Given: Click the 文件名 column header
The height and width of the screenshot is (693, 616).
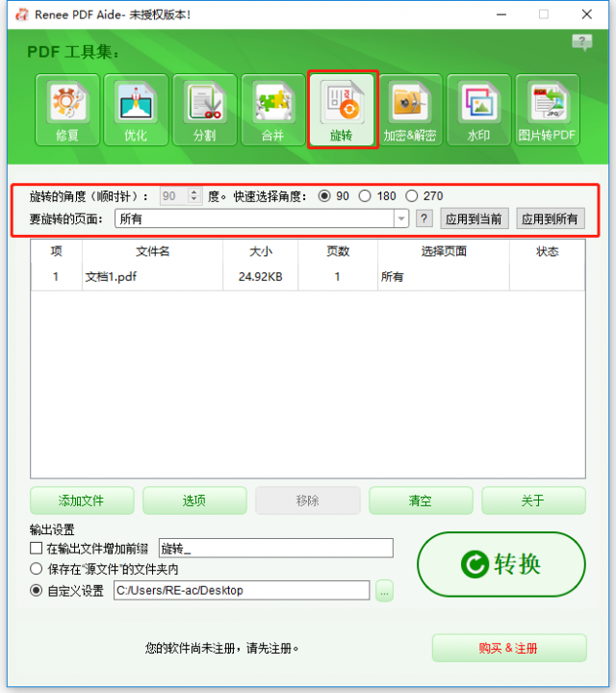Looking at the screenshot, I should click(x=152, y=251).
